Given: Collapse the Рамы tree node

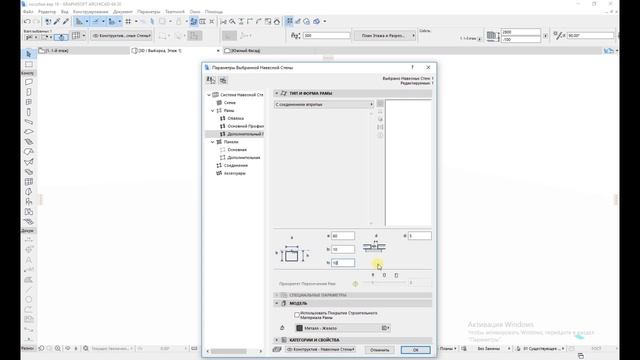Looking at the screenshot, I should pos(212,111).
